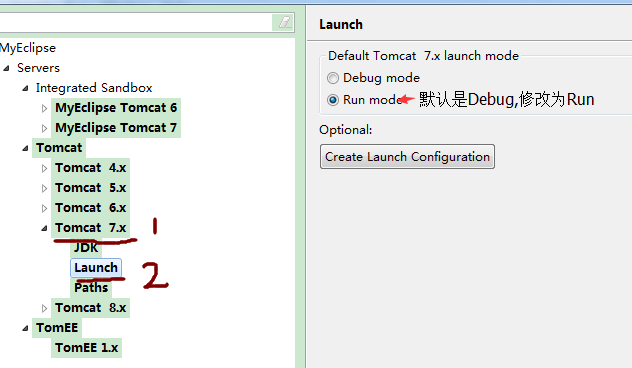The width and height of the screenshot is (632, 368).
Task: Open Tomcat 4.x preferences
Action: (91, 168)
